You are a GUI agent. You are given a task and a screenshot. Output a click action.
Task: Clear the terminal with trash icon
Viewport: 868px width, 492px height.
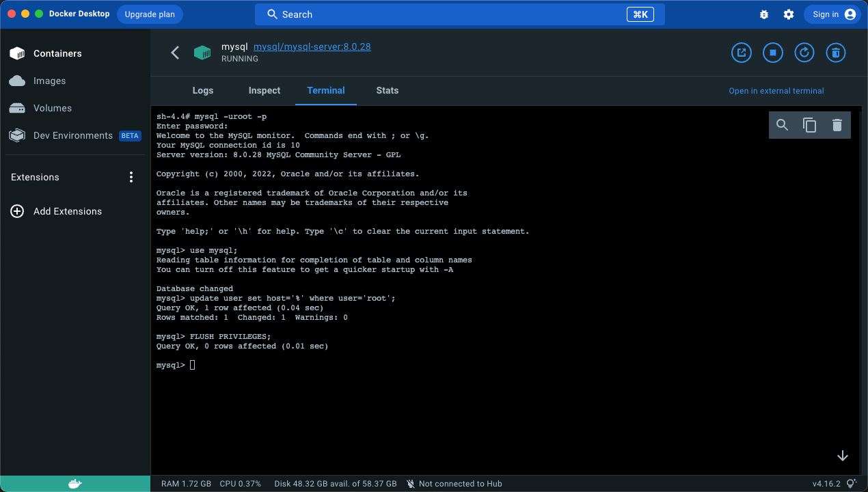(x=837, y=125)
